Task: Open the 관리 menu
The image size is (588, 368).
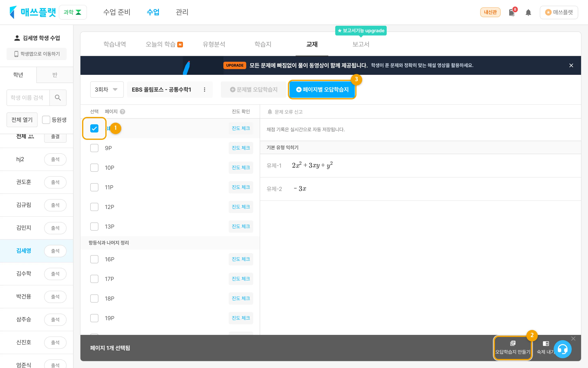Action: tap(182, 12)
